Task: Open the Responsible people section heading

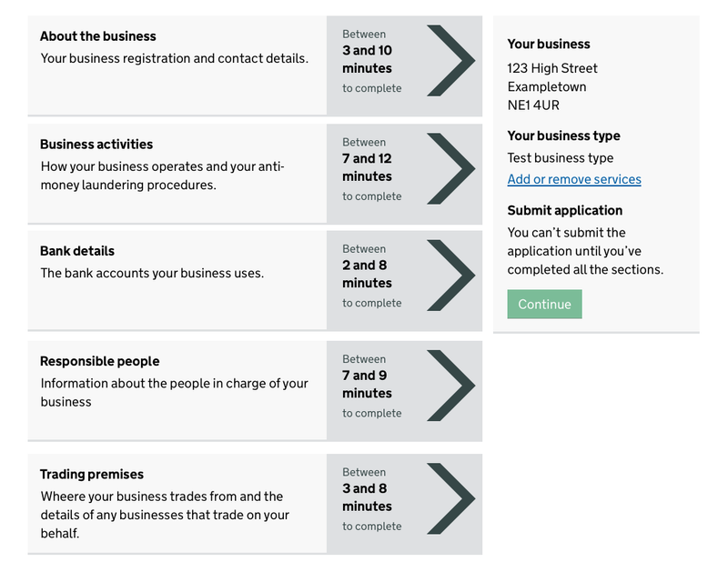Action: pyautogui.click(x=100, y=361)
